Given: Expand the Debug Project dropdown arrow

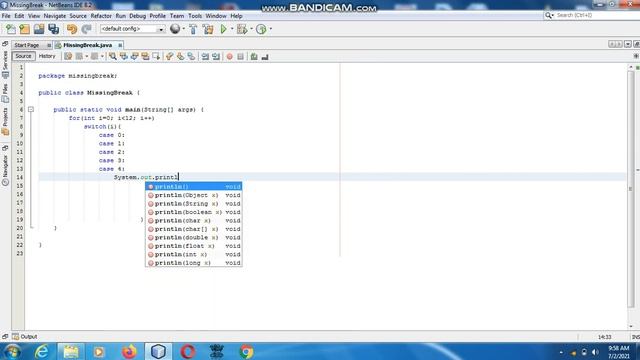Looking at the screenshot, I should (251, 29).
